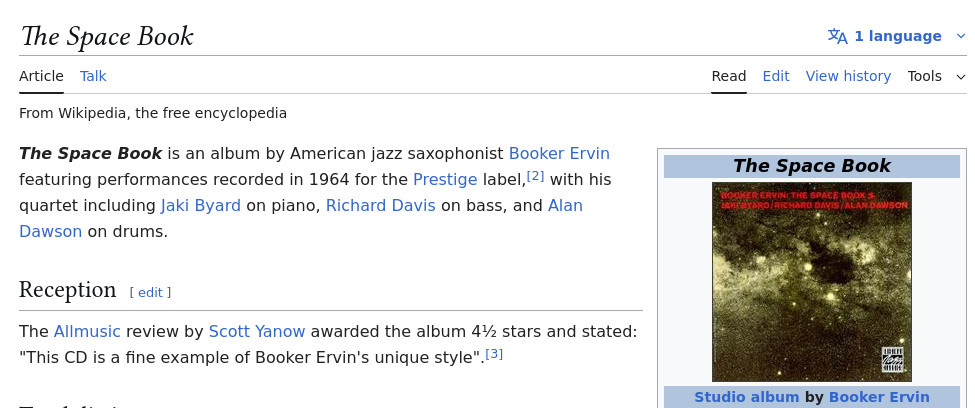Screen dimensions: 975x408
Task: Open the Tools dropdown menu
Action: pyautogui.click(x=936, y=76)
